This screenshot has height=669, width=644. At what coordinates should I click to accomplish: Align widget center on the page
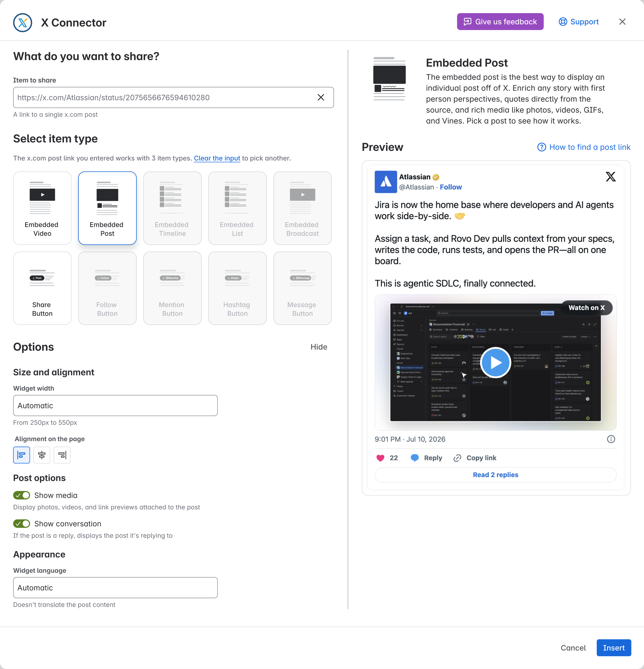click(42, 455)
